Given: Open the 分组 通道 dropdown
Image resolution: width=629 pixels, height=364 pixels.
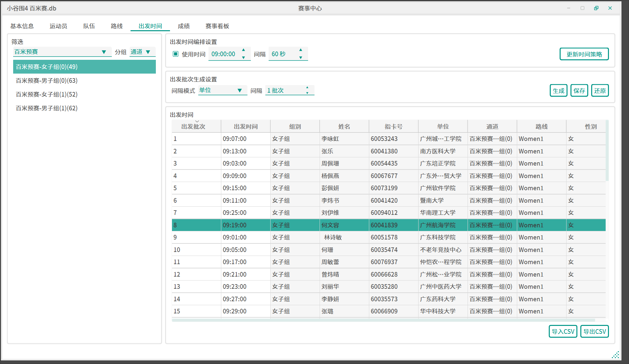Looking at the screenshot, I should (148, 52).
